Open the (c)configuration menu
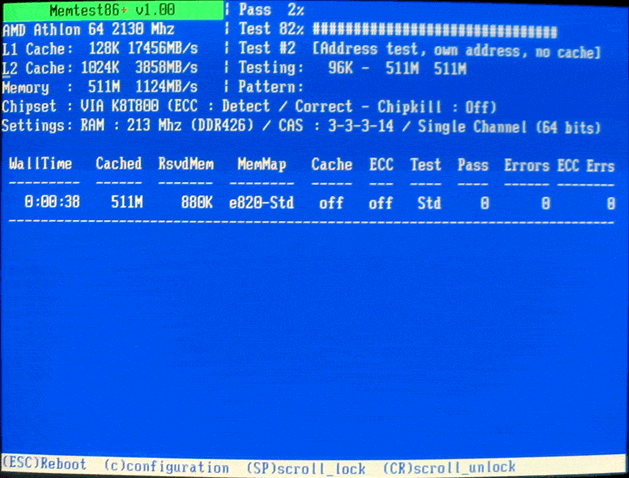The height and width of the screenshot is (478, 629). coord(165,467)
